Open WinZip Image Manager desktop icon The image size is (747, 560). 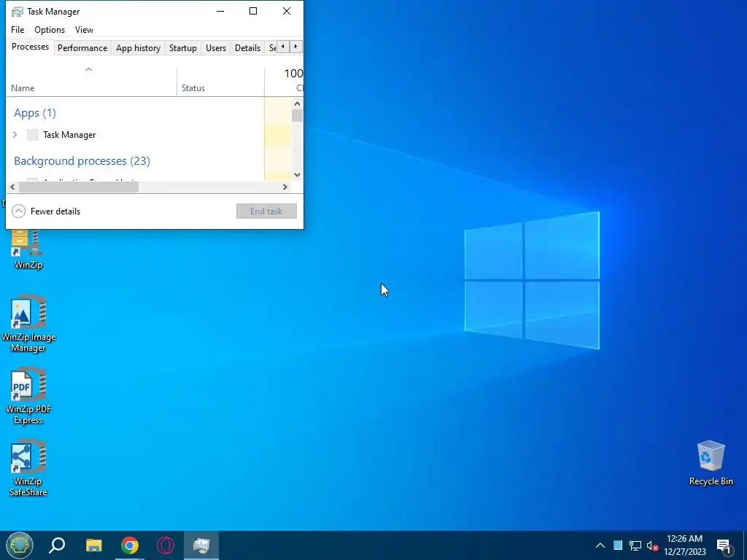[x=28, y=324]
